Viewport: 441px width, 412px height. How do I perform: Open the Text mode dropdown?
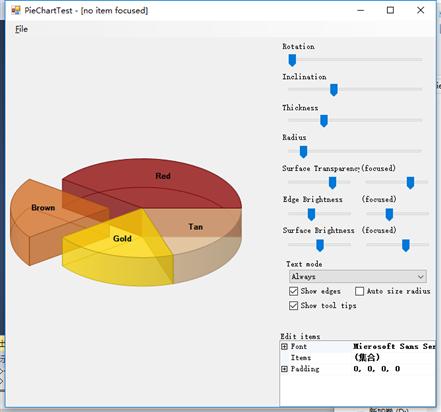click(x=358, y=276)
